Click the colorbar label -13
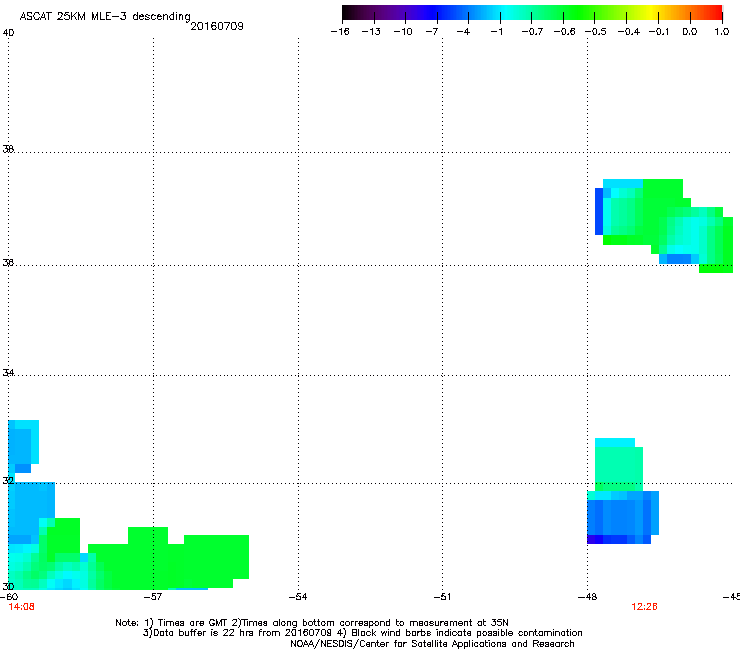Screen dimensions: 740x650 coord(371,32)
